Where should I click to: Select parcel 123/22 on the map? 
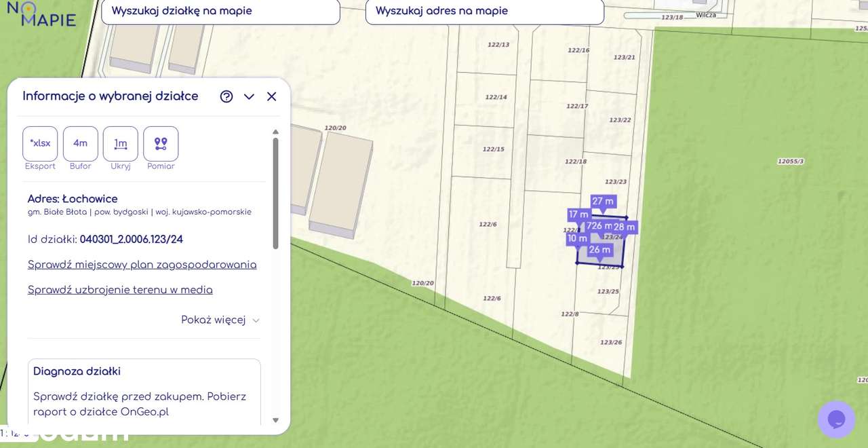click(620, 120)
